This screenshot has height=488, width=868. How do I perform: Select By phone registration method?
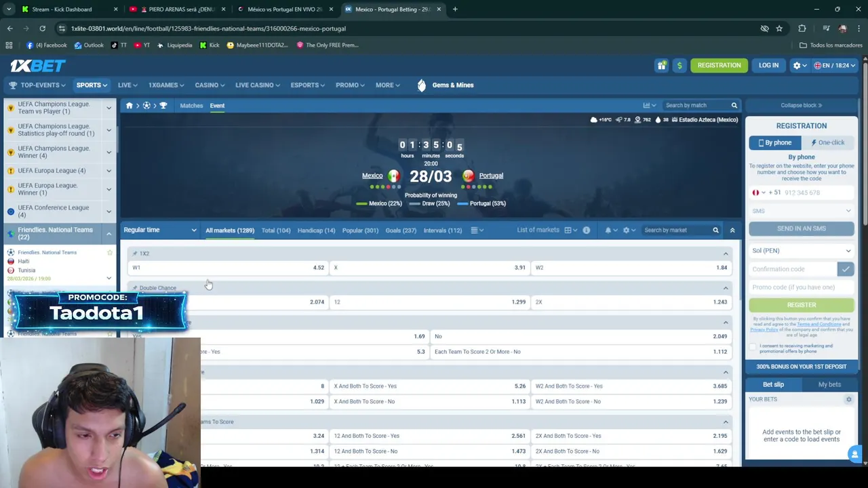coord(775,143)
